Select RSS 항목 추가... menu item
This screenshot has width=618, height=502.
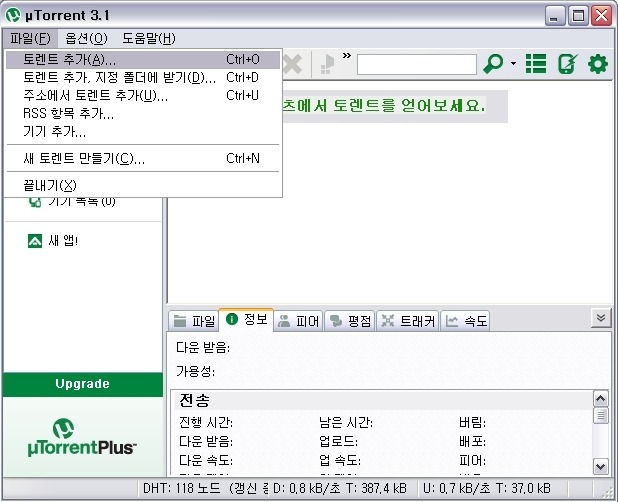point(143,114)
